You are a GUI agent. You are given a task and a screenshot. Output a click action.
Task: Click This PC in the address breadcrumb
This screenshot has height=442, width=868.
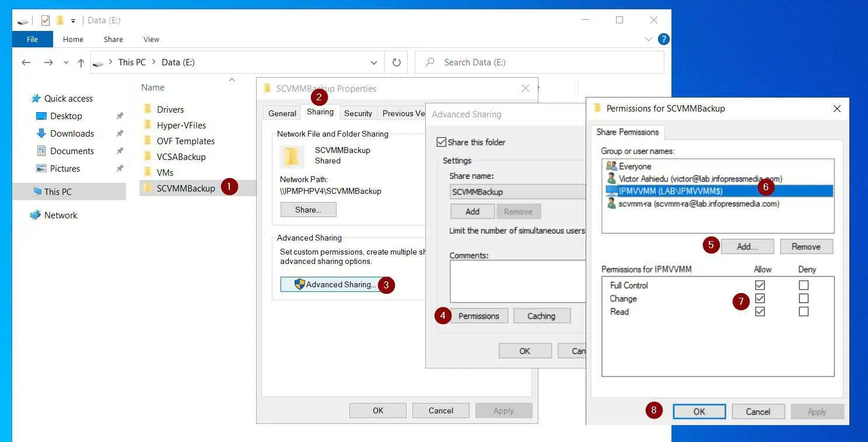click(x=132, y=62)
